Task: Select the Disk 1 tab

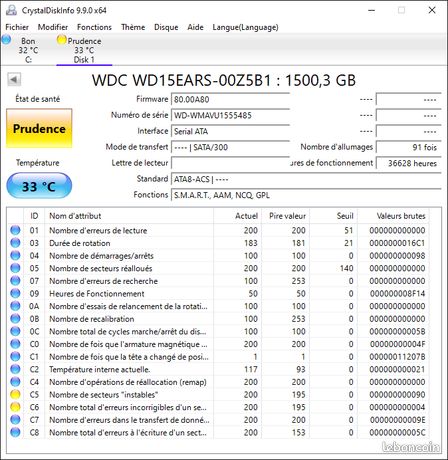Action: point(84,50)
